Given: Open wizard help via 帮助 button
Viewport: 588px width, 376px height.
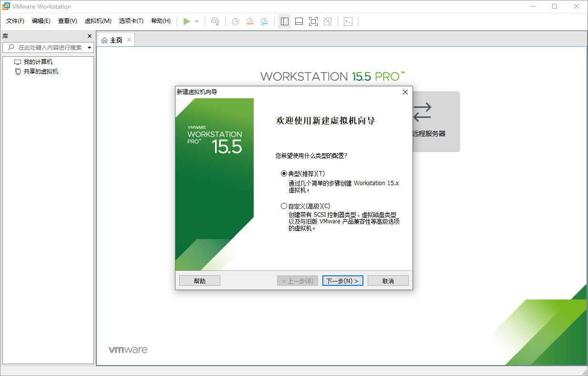Looking at the screenshot, I should (199, 280).
